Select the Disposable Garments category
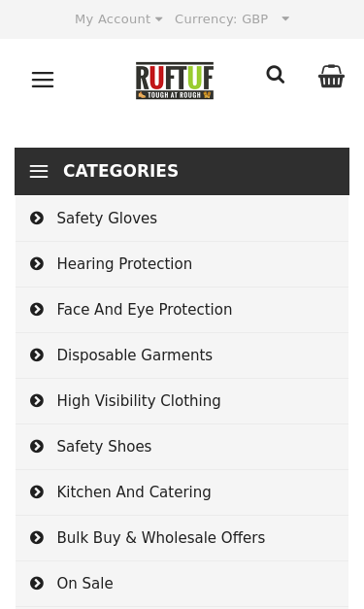 point(182,355)
